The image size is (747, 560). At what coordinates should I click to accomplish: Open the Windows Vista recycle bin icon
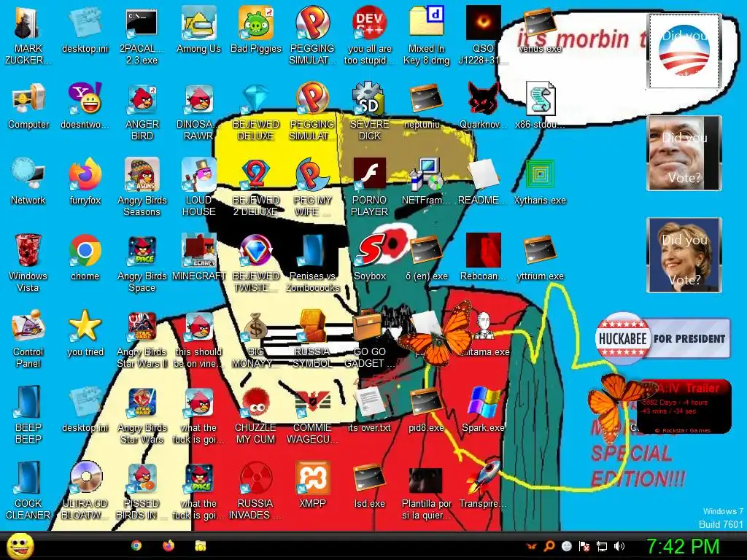click(x=28, y=262)
